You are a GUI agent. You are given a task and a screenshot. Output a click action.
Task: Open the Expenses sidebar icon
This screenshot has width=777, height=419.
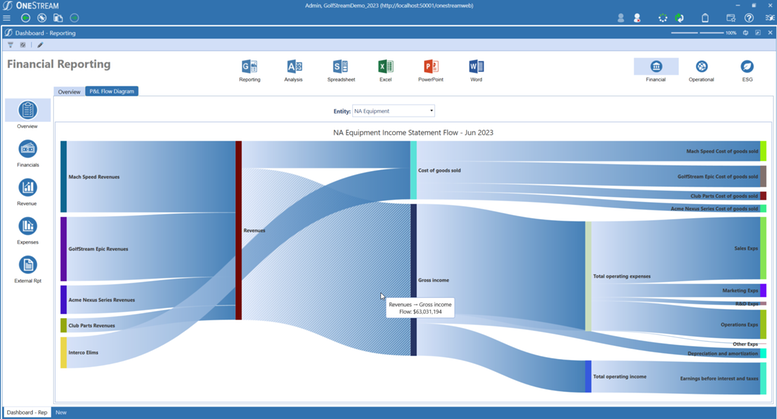click(x=28, y=226)
